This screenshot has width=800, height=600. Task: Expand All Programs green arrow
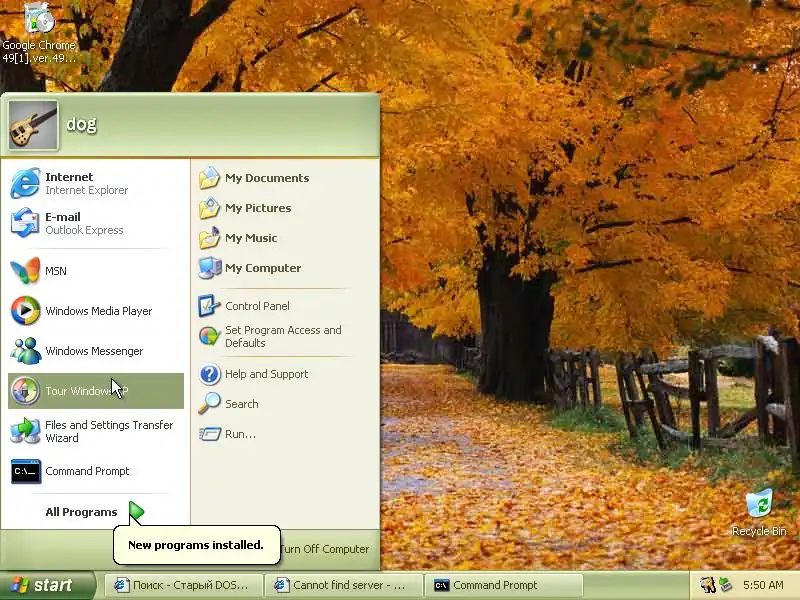tap(136, 511)
